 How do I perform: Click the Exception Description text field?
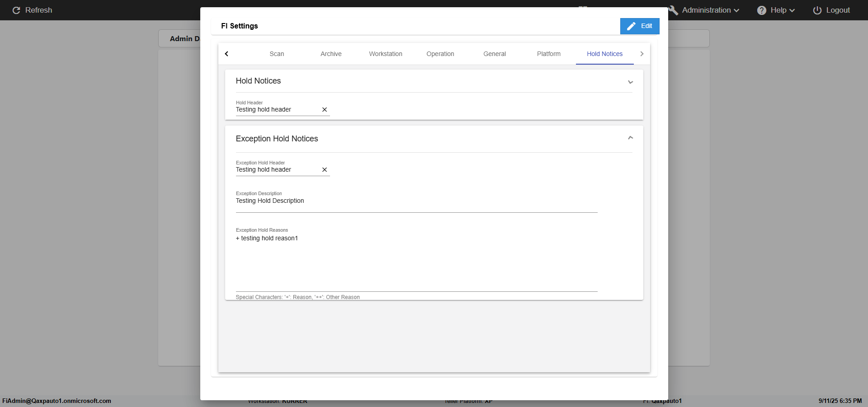pyautogui.click(x=416, y=201)
